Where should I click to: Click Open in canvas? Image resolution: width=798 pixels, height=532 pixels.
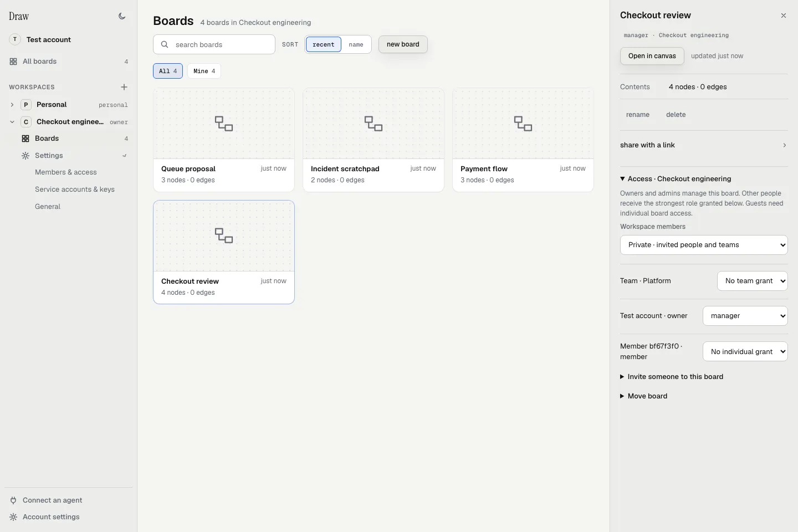(x=652, y=56)
